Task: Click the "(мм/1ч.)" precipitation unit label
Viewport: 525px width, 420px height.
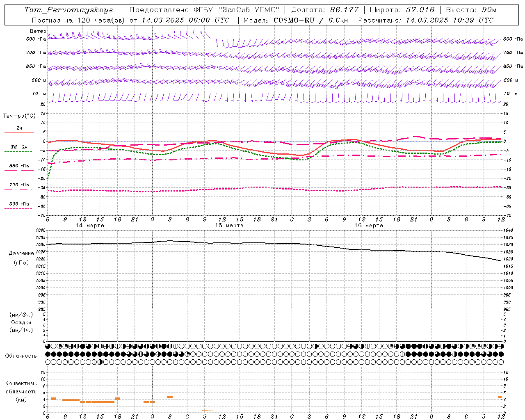Action: [21, 330]
